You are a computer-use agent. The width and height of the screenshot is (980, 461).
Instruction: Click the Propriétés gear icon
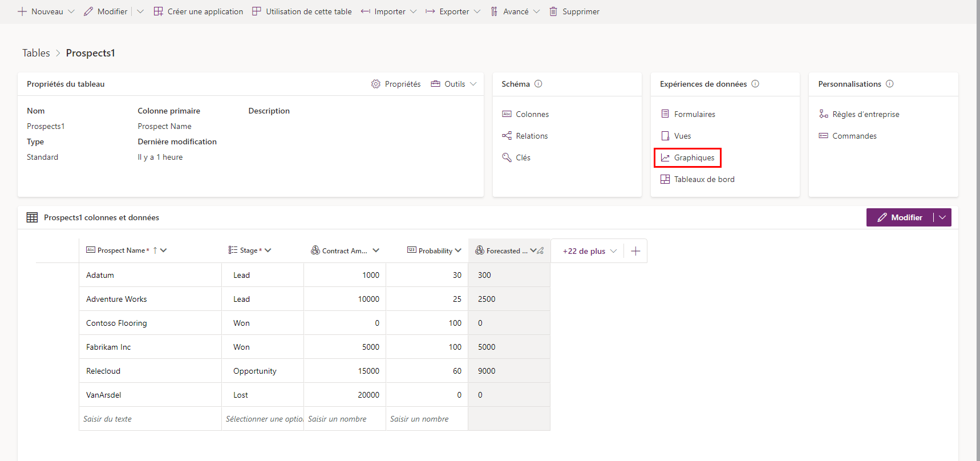(376, 84)
